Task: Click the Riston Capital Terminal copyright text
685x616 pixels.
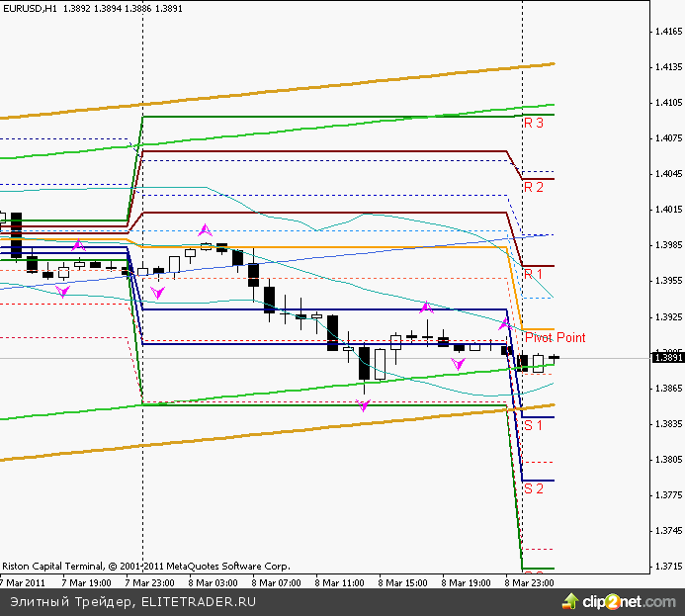Action: pyautogui.click(x=146, y=567)
